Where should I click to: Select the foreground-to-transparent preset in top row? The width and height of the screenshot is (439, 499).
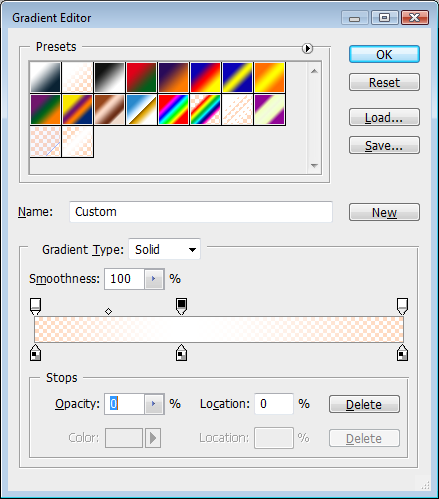pyautogui.click(x=78, y=77)
